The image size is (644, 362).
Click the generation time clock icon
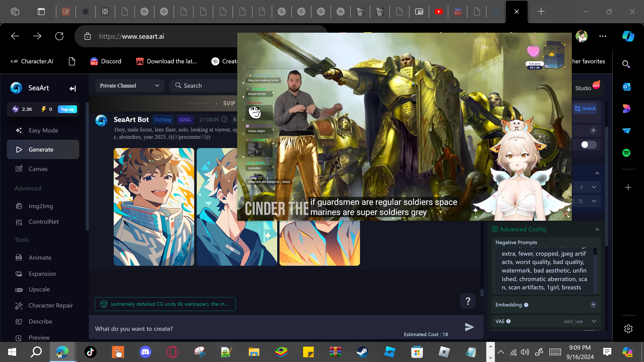pos(225,120)
